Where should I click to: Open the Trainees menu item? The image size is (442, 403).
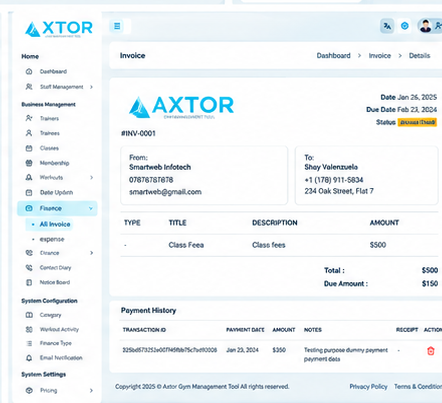click(50, 133)
